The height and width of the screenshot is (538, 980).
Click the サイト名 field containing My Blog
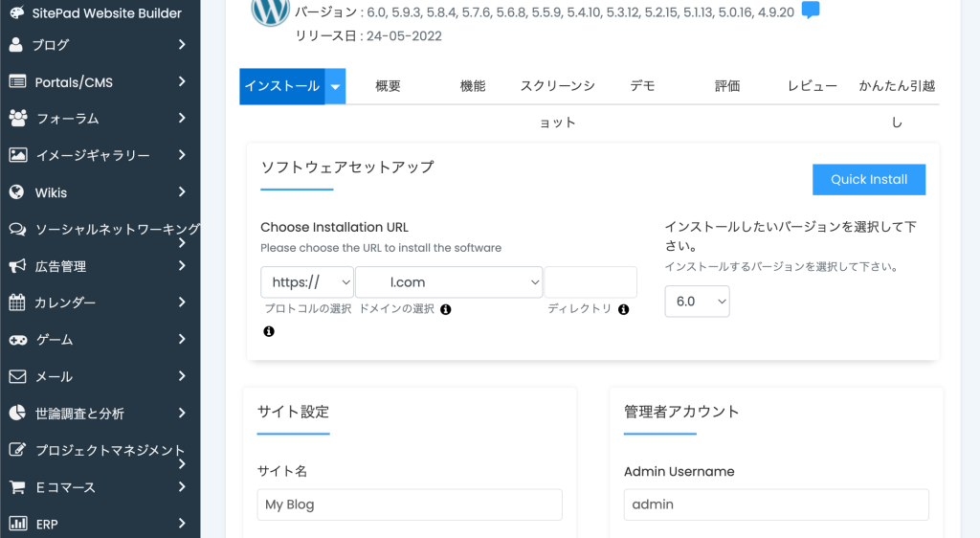[410, 504]
